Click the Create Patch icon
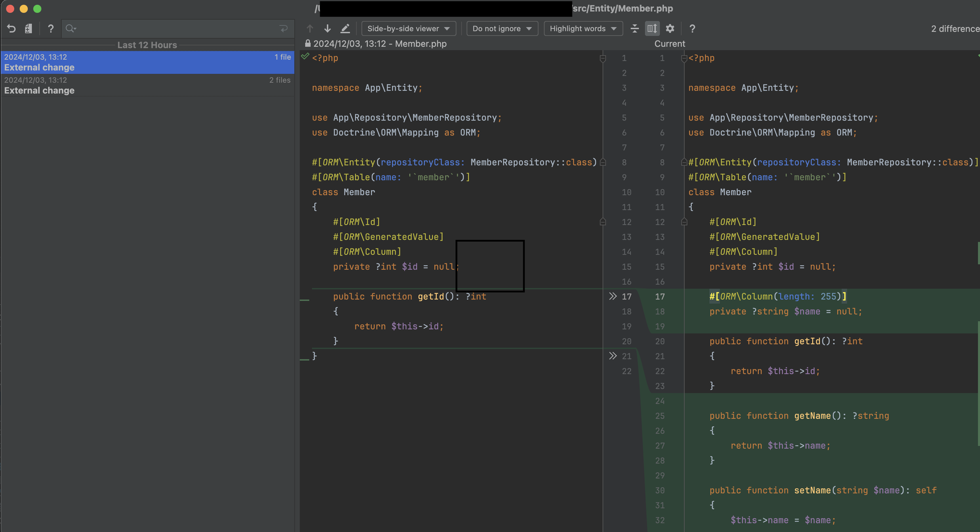 [28, 28]
